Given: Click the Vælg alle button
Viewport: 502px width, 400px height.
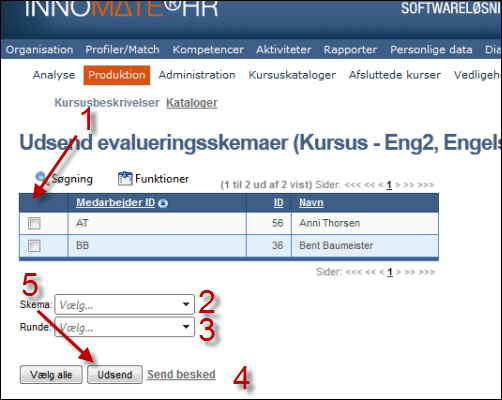Looking at the screenshot, I should click(51, 375).
